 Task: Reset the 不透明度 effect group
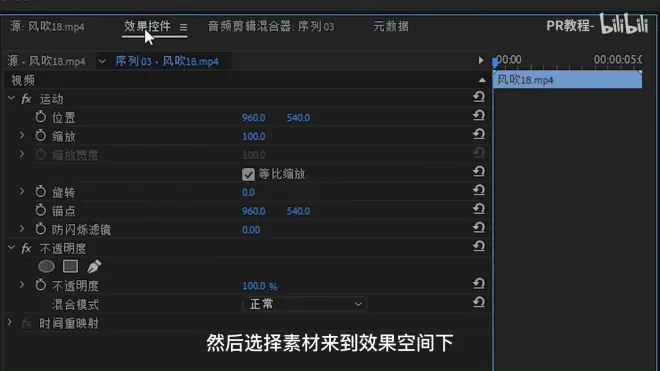click(479, 246)
